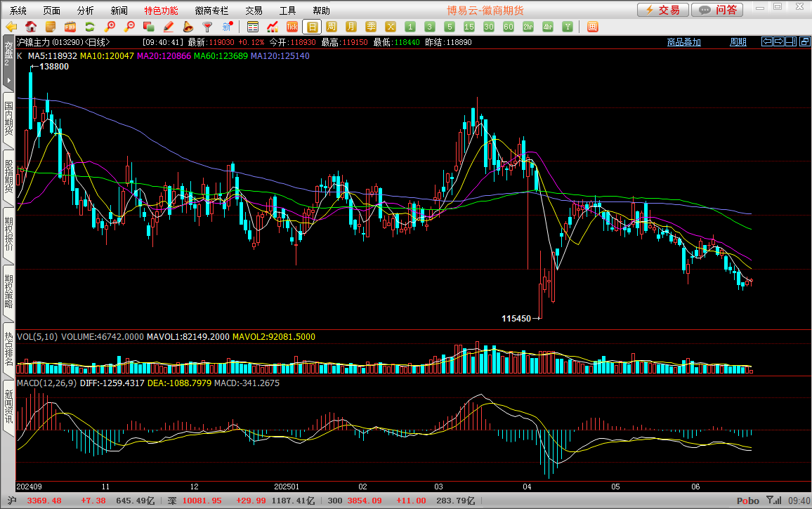Click the 交易 trade button
The image size is (812, 509).
click(x=662, y=10)
